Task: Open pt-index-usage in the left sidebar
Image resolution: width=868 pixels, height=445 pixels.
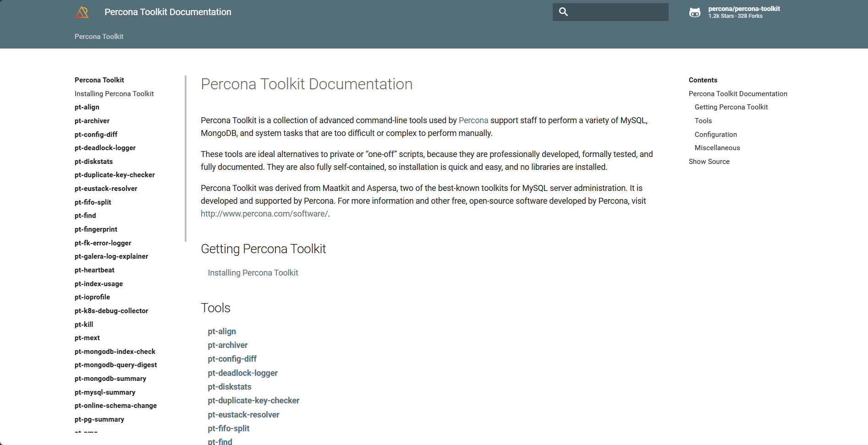Action: pyautogui.click(x=99, y=284)
